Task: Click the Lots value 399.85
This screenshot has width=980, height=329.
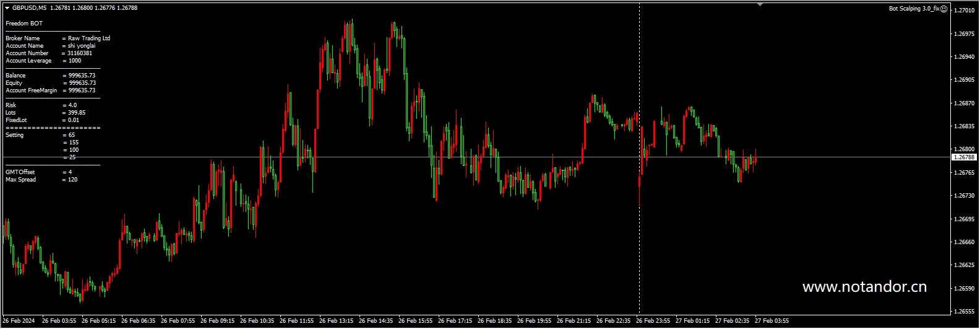Action: pyautogui.click(x=77, y=113)
